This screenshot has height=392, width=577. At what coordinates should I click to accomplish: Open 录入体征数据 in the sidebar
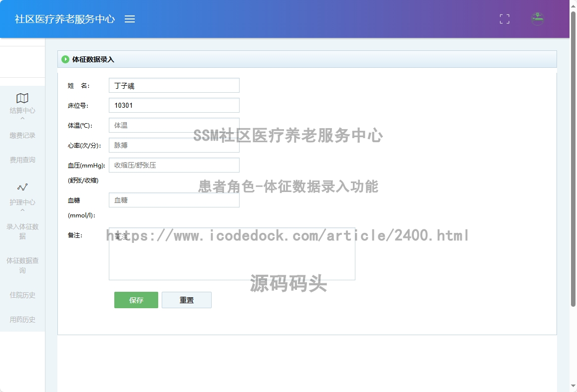pos(22,231)
